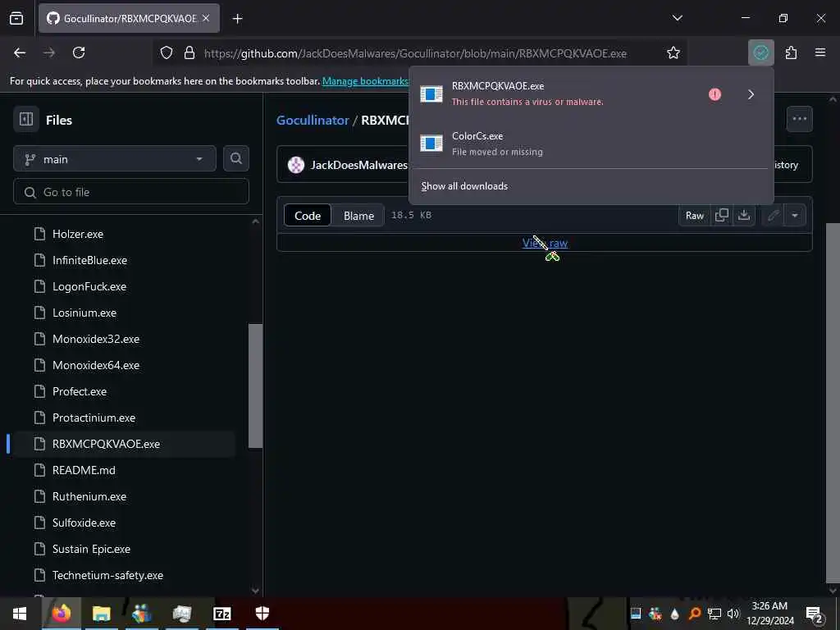Open the tracking protection shield icon

[x=167, y=52]
